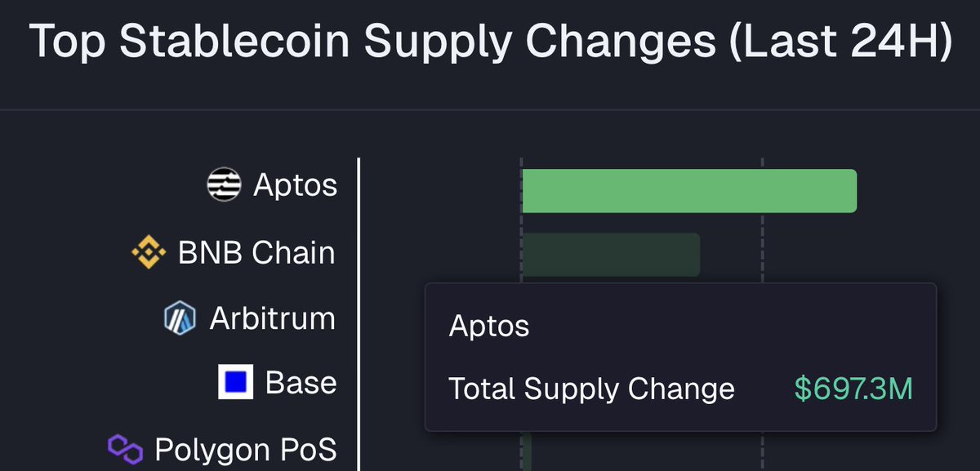The height and width of the screenshot is (471, 980).
Task: Select the BNB Chain axis label text
Action: click(256, 252)
